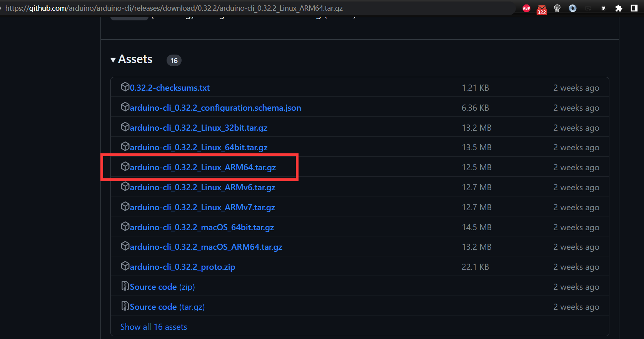This screenshot has width=644, height=339.
Task: Click the package icon beside proto.zip
Action: (x=125, y=266)
